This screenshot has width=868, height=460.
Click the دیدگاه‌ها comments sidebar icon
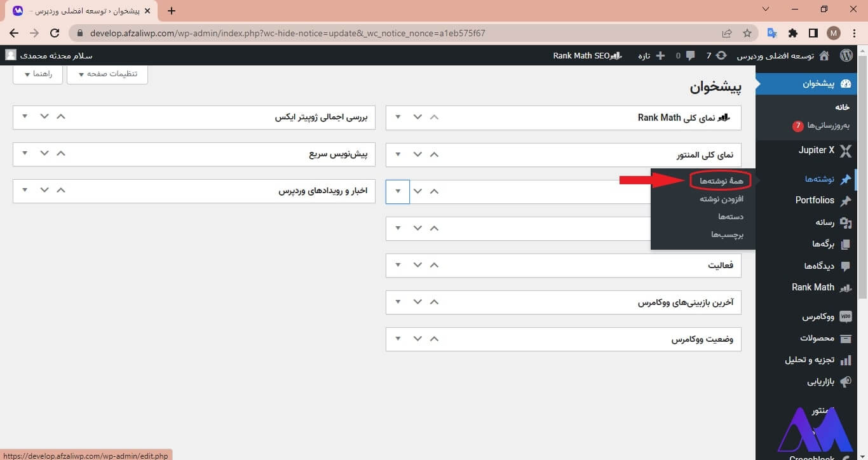click(x=845, y=266)
